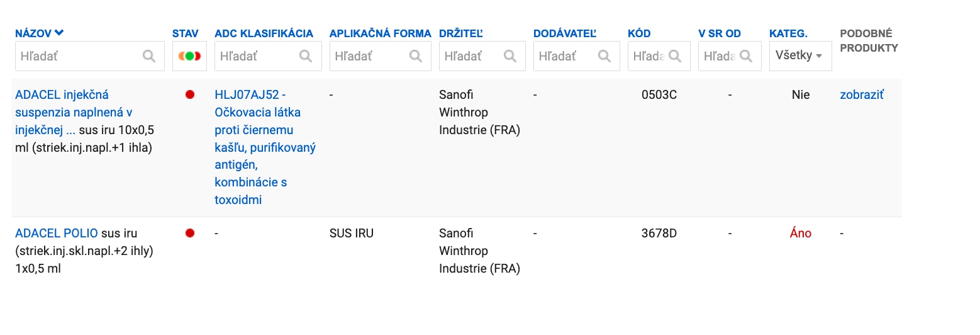Sort by the Názov column chevron
The width and height of the screenshot is (980, 335).
[59, 33]
